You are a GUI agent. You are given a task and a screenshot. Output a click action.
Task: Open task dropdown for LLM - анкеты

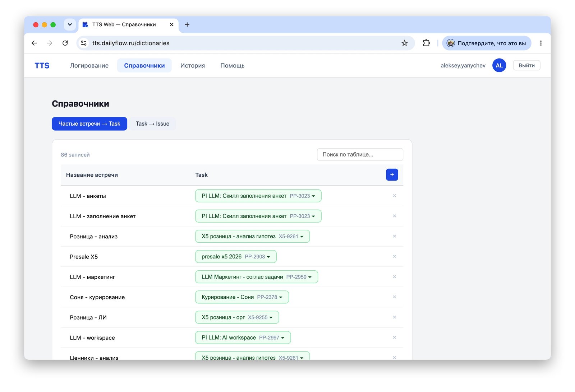point(258,196)
